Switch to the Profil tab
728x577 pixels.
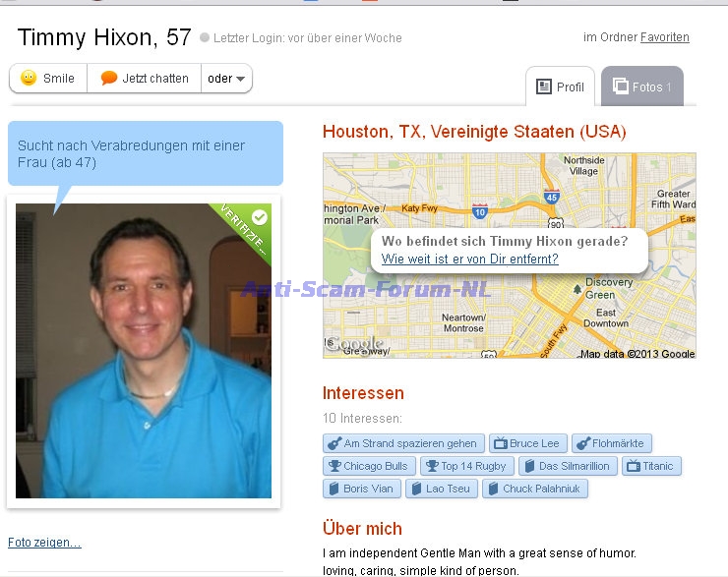pyautogui.click(x=560, y=87)
